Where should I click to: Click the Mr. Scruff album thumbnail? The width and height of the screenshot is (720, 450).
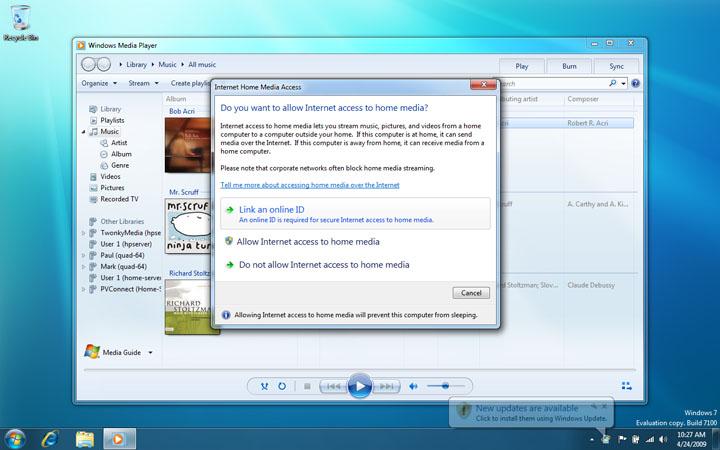pyautogui.click(x=188, y=225)
